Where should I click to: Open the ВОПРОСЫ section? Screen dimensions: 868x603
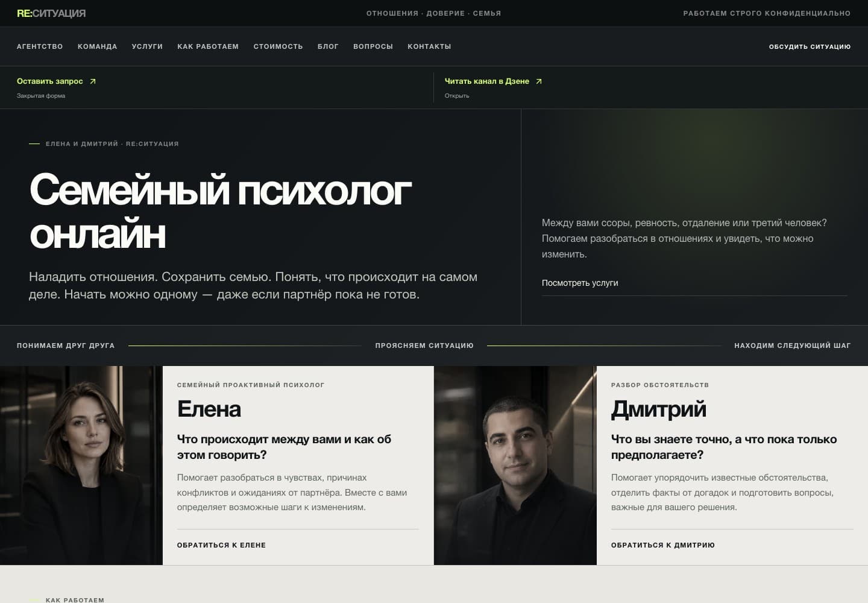point(373,46)
